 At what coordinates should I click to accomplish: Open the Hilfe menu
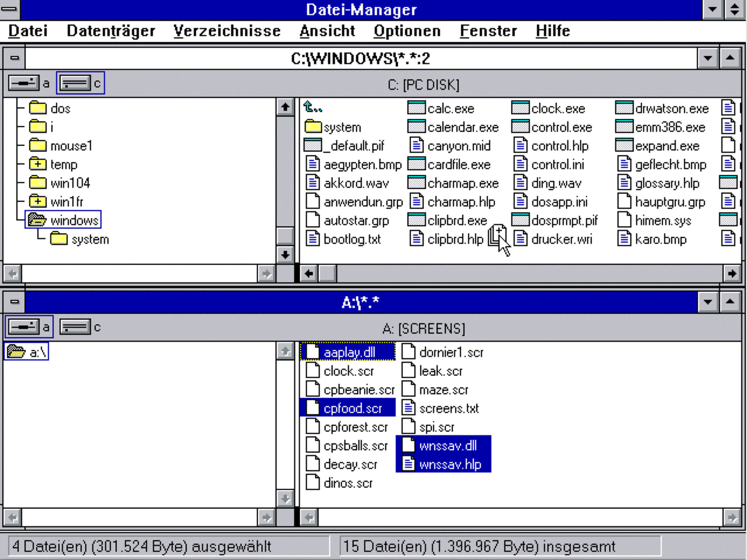coord(553,30)
